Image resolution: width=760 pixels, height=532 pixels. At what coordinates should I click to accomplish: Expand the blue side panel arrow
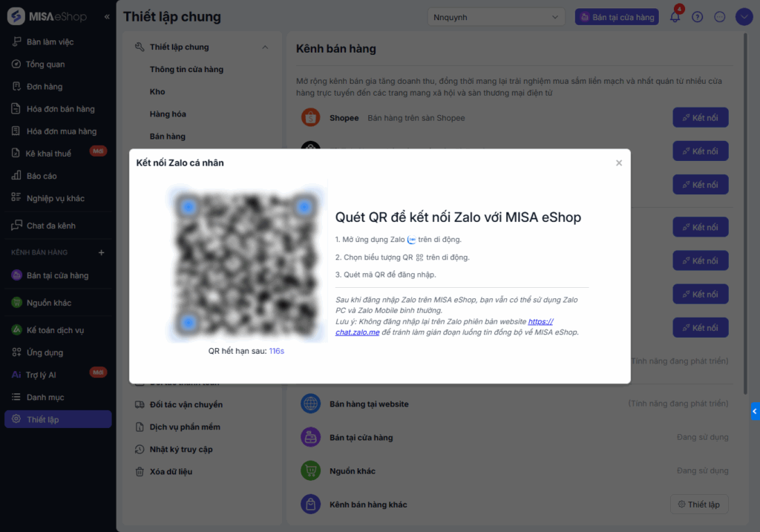[755, 410]
